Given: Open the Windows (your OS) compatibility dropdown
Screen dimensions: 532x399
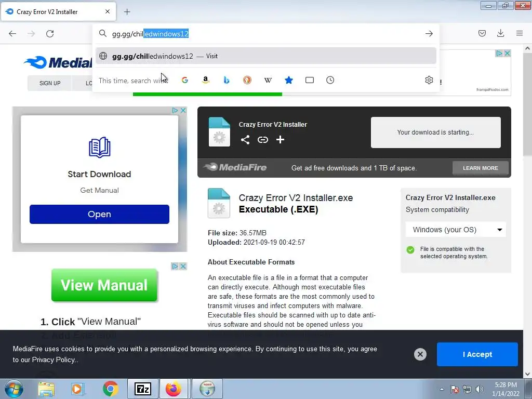Looking at the screenshot, I should tap(456, 230).
